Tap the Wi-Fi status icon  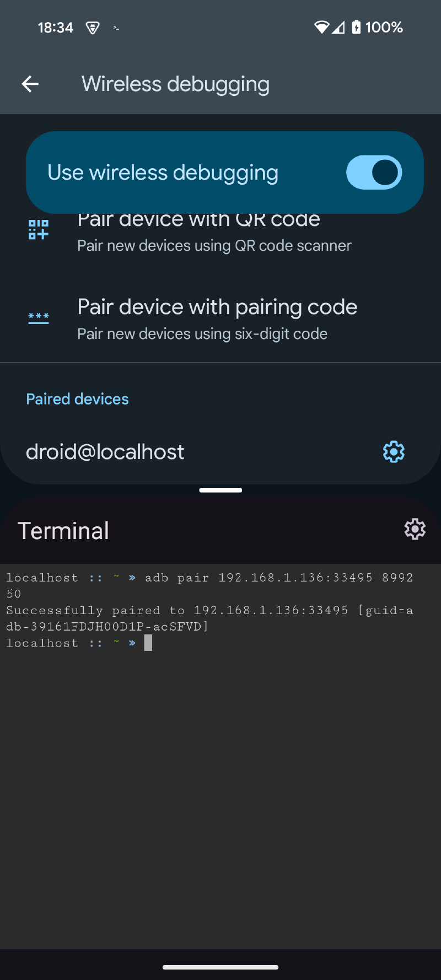tap(321, 27)
